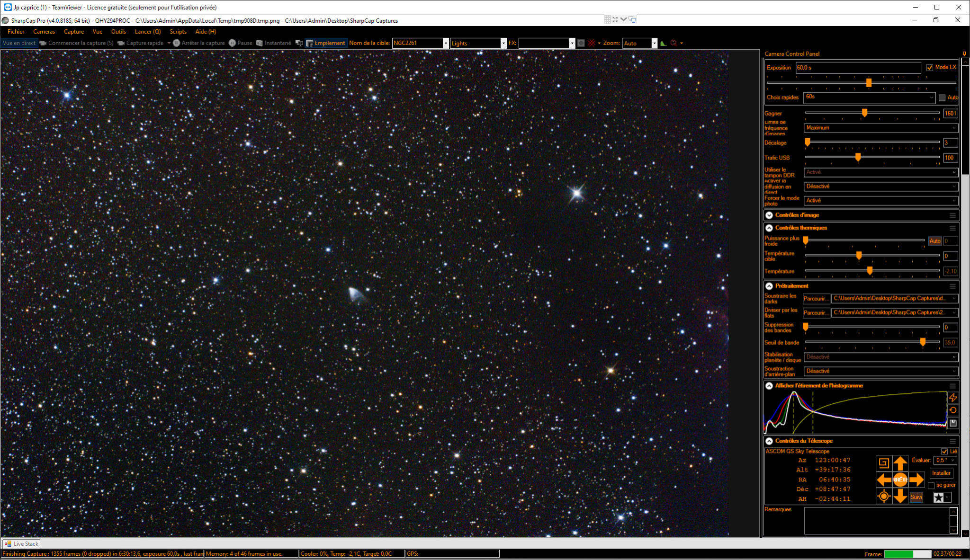Collapse the Contrôles thermiques section
This screenshot has width=970, height=560.
[x=769, y=228]
